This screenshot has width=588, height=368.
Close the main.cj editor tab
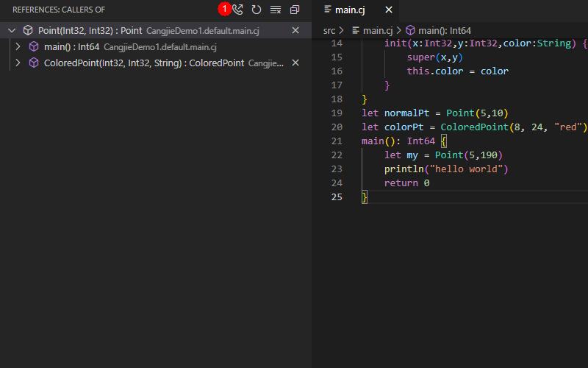(389, 10)
